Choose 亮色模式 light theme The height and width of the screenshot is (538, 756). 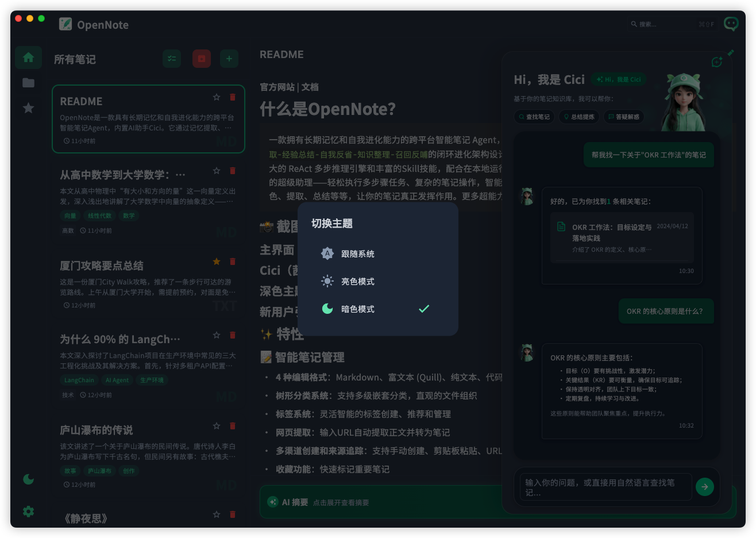(x=377, y=281)
